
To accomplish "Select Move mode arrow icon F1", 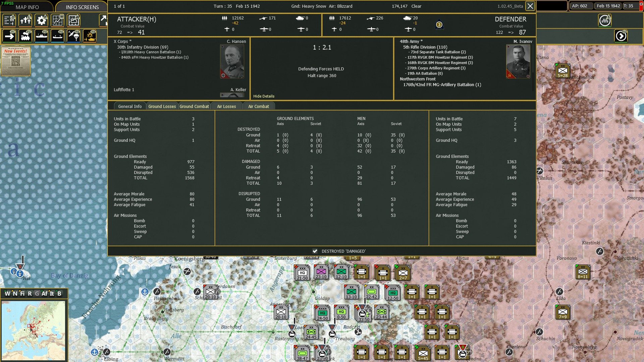I will pos(9,36).
